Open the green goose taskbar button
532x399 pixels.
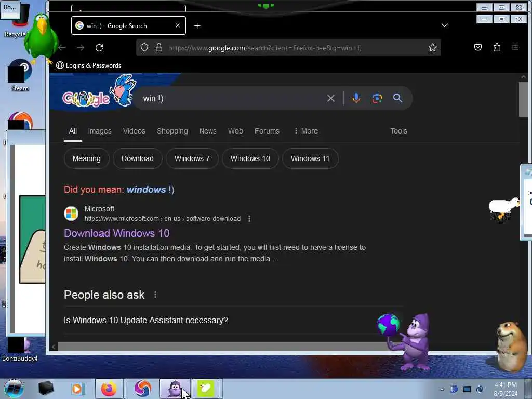pyautogui.click(x=206, y=389)
